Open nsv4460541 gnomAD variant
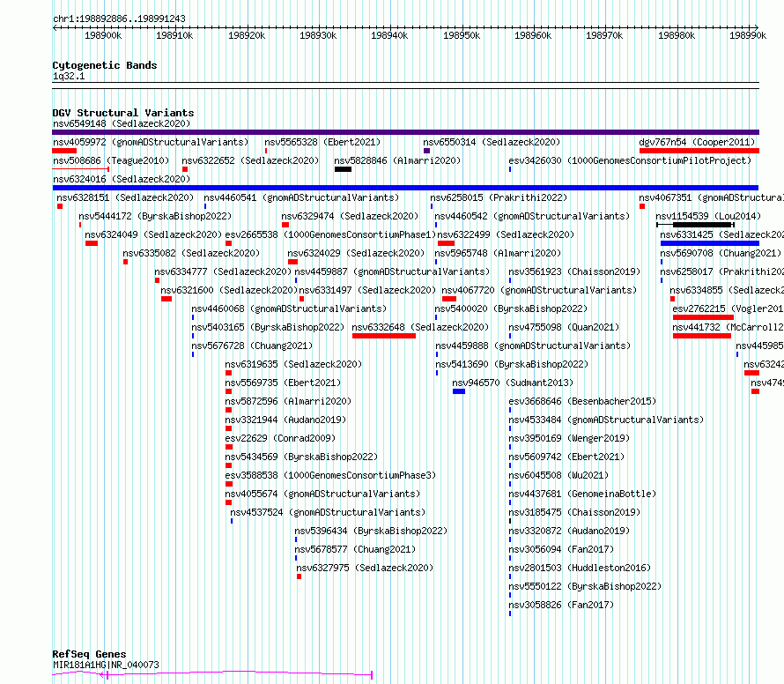 point(301,197)
